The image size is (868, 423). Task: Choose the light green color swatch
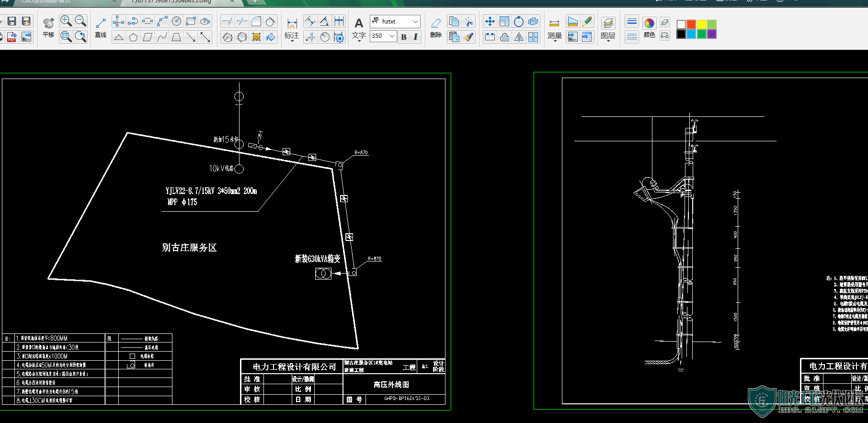[712, 24]
